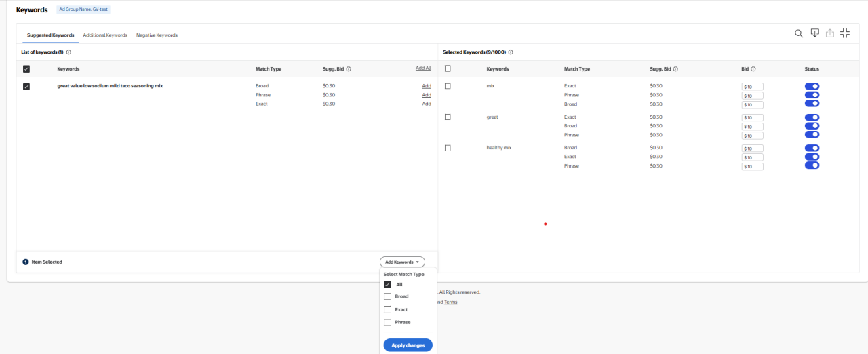Click the download keywords icon

click(x=815, y=33)
